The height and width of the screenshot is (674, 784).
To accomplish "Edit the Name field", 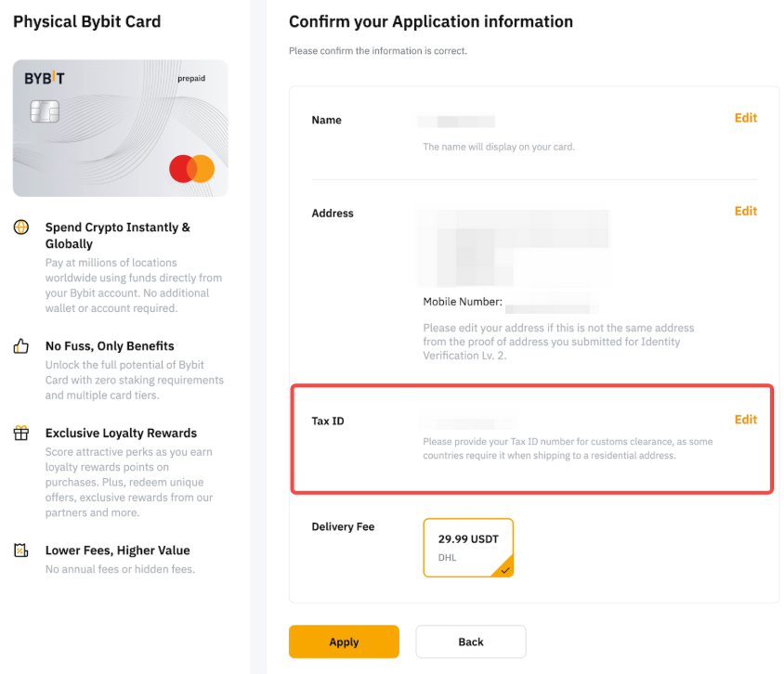I will pos(745,118).
